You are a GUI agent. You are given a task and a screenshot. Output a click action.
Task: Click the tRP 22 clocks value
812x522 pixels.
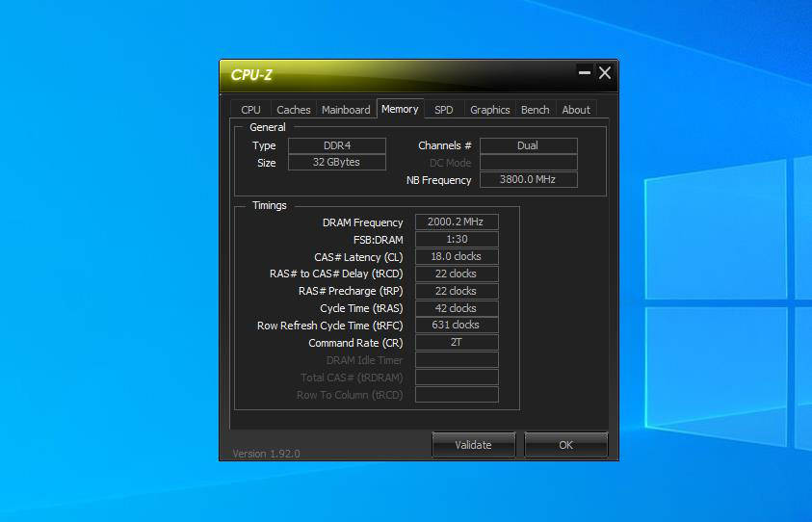click(457, 291)
